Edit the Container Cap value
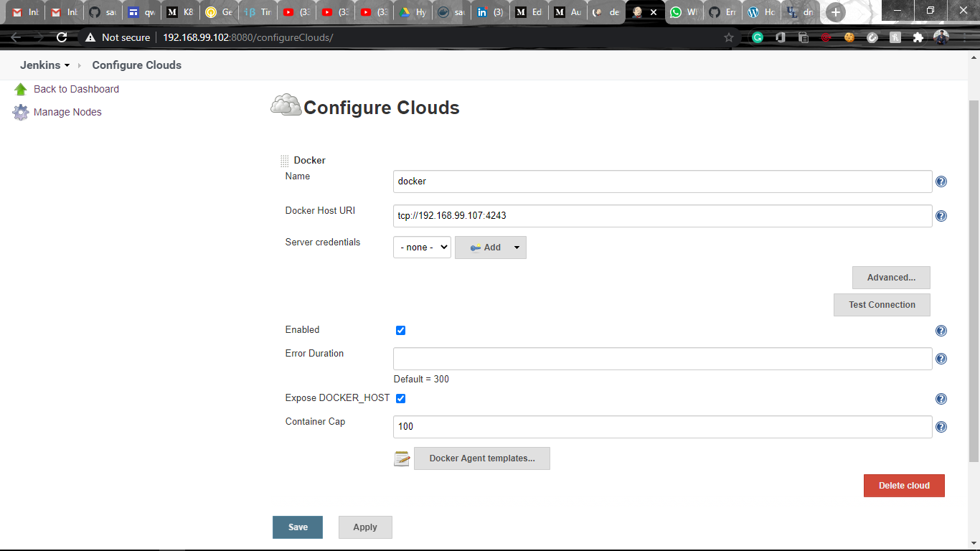980x551 pixels. coord(663,427)
